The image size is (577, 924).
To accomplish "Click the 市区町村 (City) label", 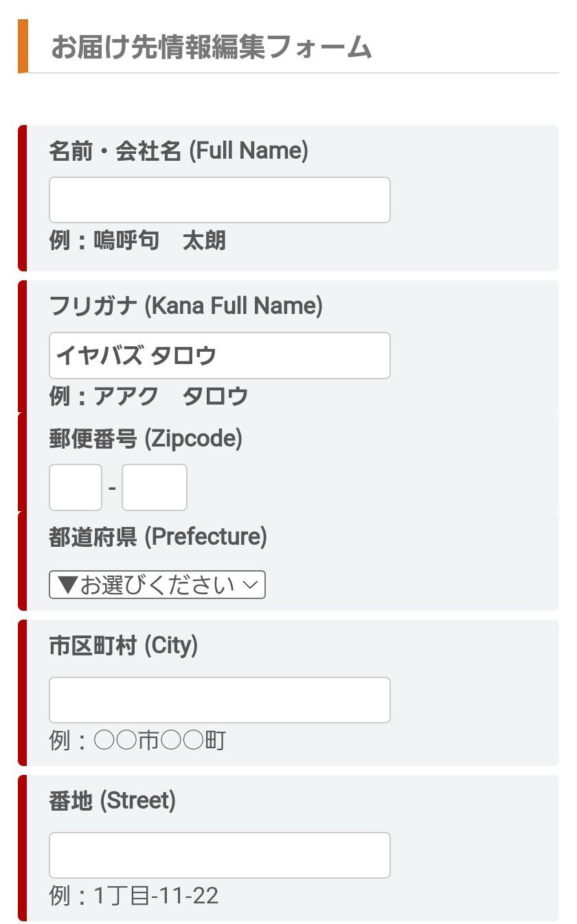I will (124, 646).
